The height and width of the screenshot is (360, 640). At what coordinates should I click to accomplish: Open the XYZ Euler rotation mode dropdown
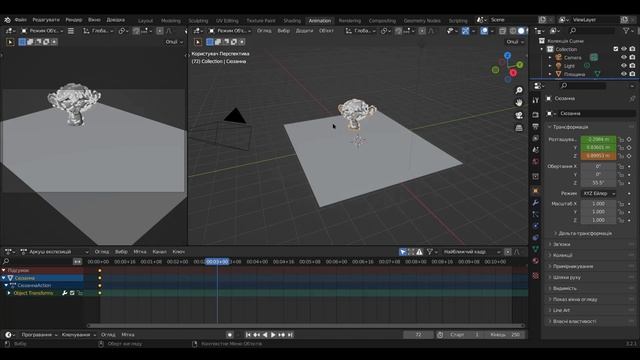point(598,193)
